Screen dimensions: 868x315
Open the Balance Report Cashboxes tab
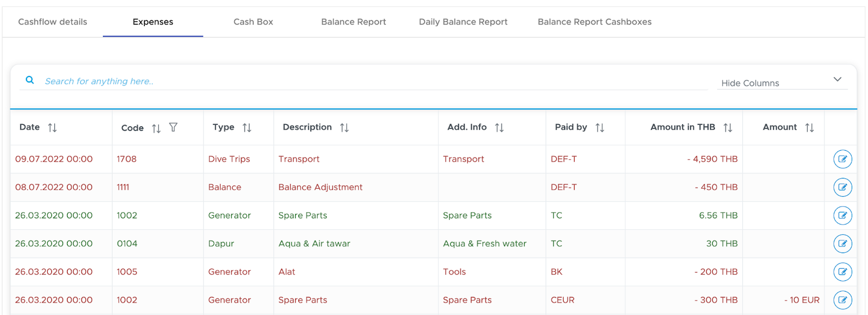[595, 22]
